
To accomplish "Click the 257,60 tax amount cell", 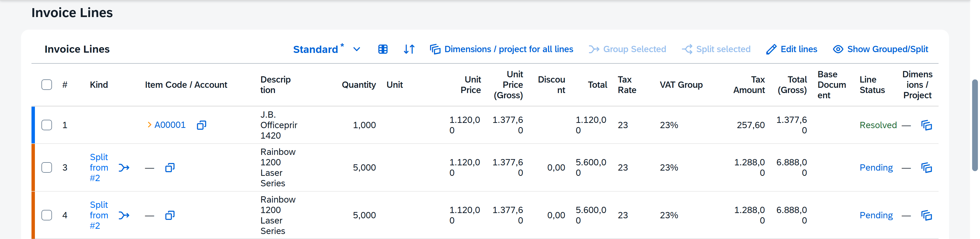I will point(751,125).
